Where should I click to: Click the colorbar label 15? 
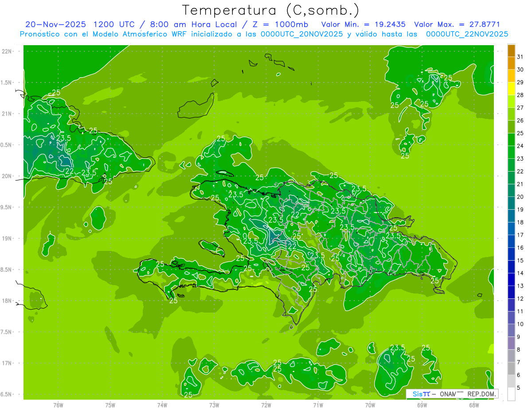(520, 261)
